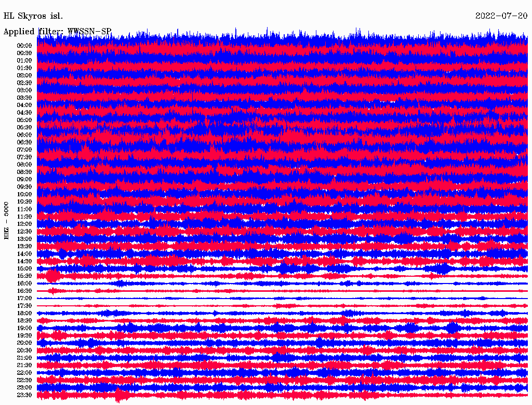532x405 pixels.
Task: Select the 11:00 time label
Action: coord(24,209)
